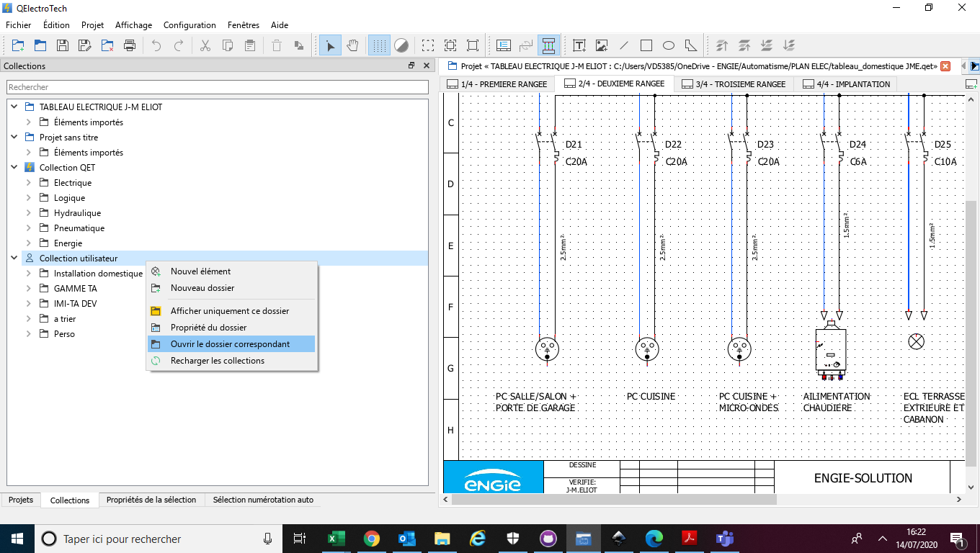Select the ellipse drawing tool

(668, 46)
